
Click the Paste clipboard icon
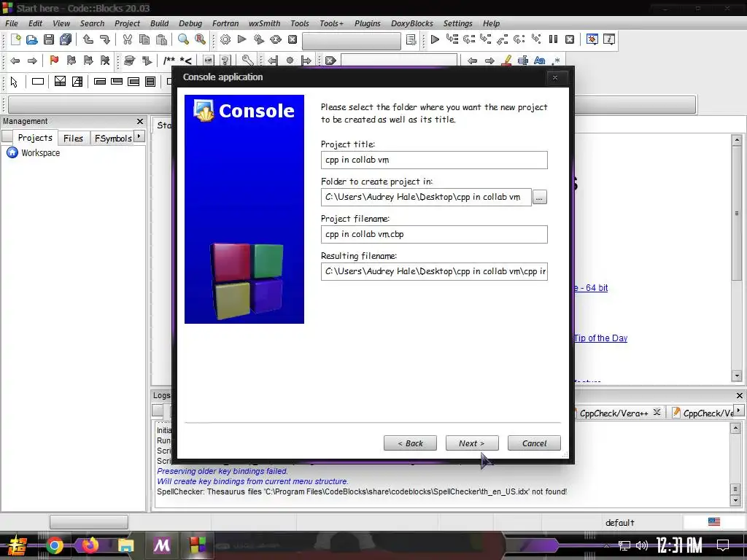[161, 39]
